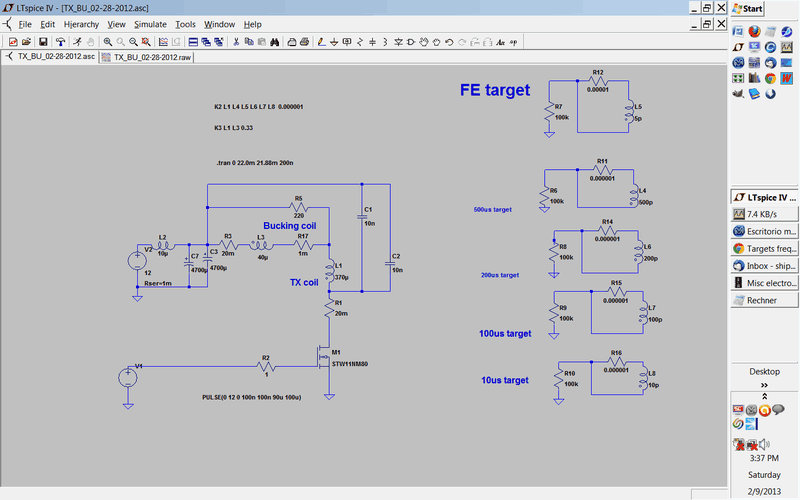
Task: Switch to the TX_BU_02-28-2012.raw tab
Action: pyautogui.click(x=150, y=58)
